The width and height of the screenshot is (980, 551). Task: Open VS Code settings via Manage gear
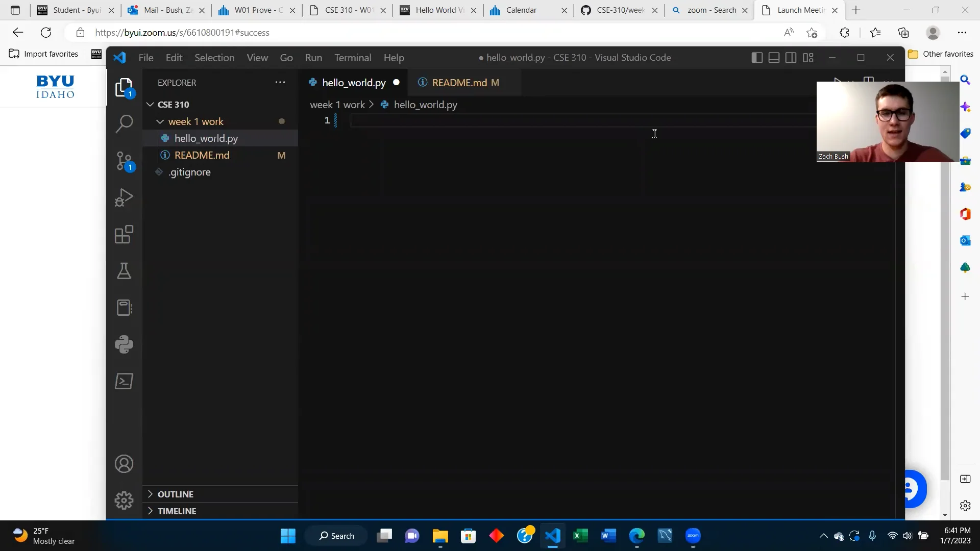(x=124, y=500)
